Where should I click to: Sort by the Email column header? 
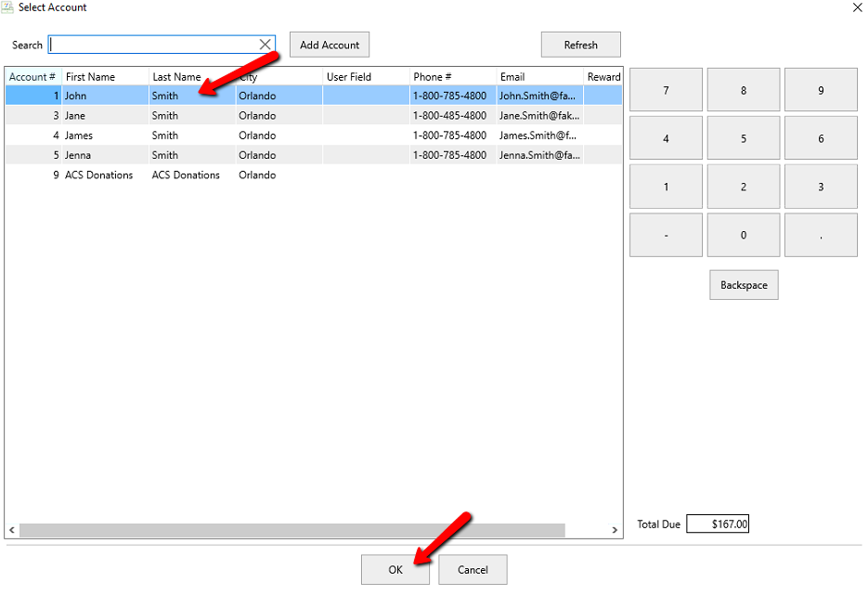coord(539,77)
